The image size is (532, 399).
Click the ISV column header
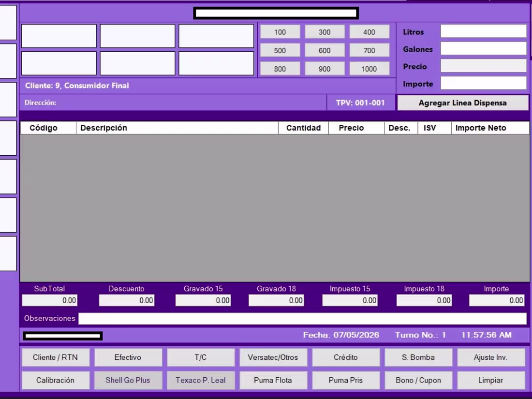coord(434,128)
